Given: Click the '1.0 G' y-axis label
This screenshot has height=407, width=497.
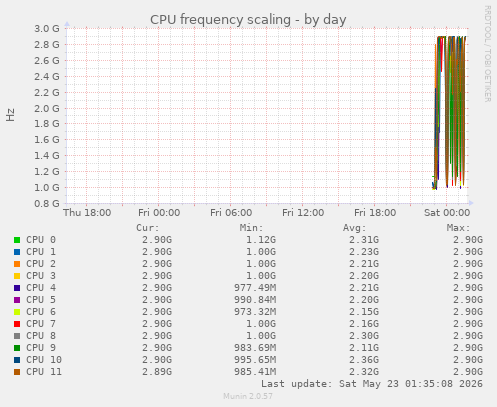Looking at the screenshot, I should (47, 188).
